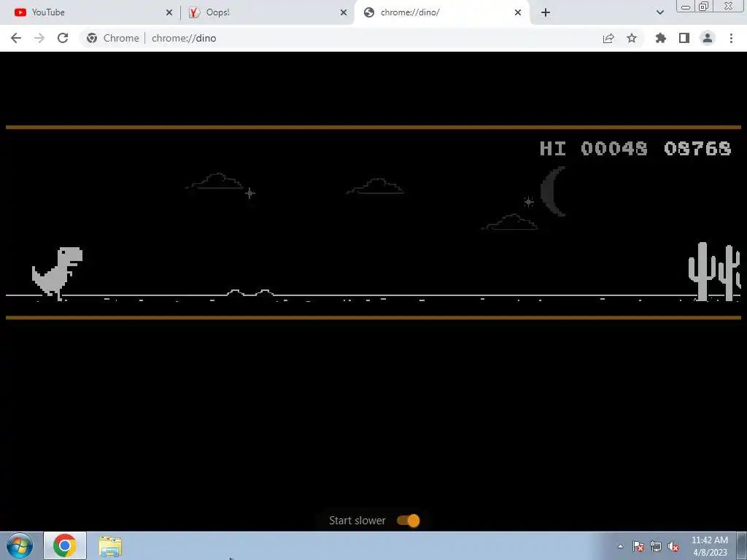Click the muted volume tray icon
The width and height of the screenshot is (747, 560).
click(673, 546)
